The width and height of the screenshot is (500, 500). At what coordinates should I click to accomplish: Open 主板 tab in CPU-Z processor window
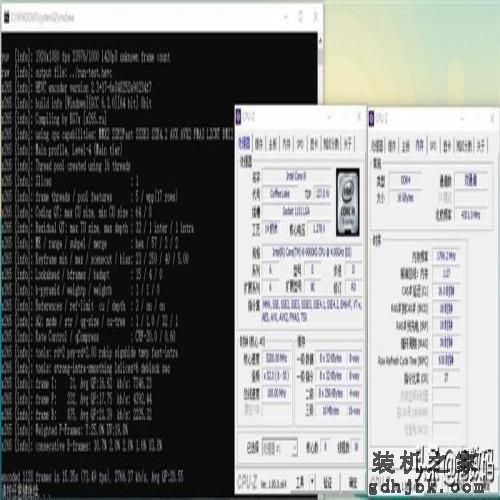273,144
